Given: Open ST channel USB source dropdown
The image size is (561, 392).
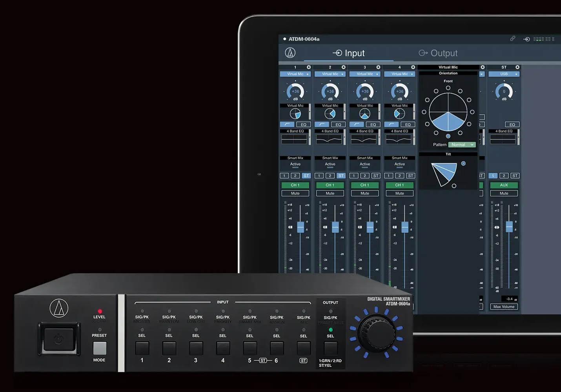Looking at the screenshot, I should click(504, 74).
